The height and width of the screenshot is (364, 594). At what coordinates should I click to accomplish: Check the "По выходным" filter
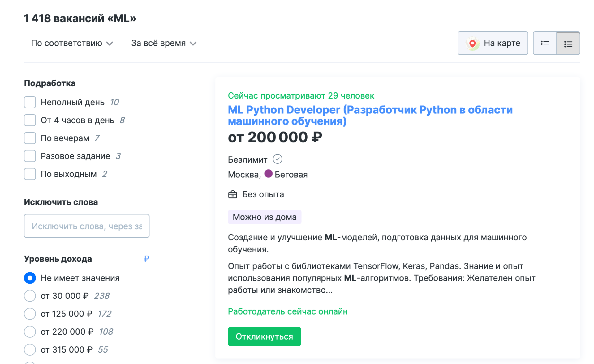(30, 174)
